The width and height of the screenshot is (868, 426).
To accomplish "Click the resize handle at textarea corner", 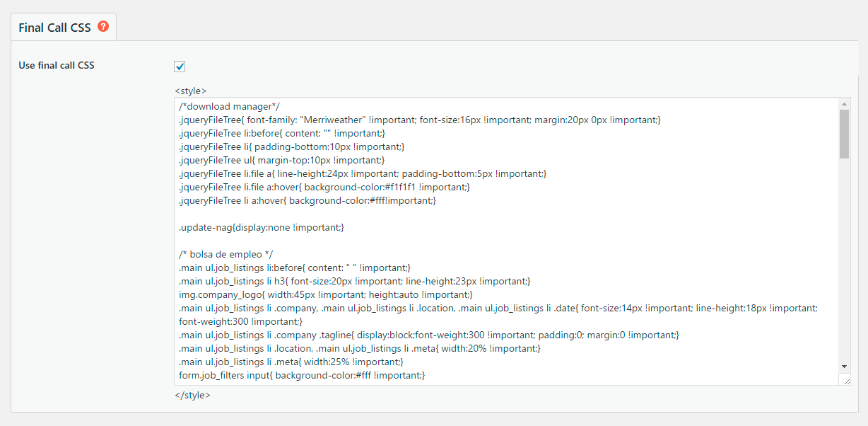I will (846, 381).
